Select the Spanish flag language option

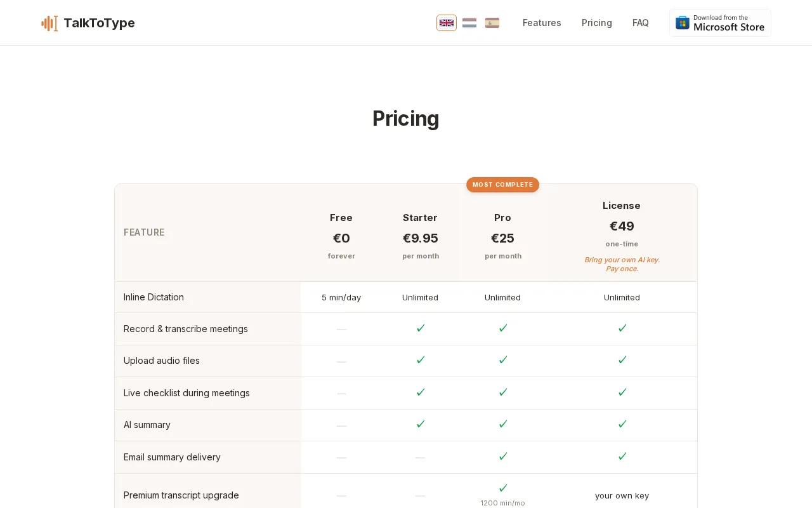tap(492, 23)
